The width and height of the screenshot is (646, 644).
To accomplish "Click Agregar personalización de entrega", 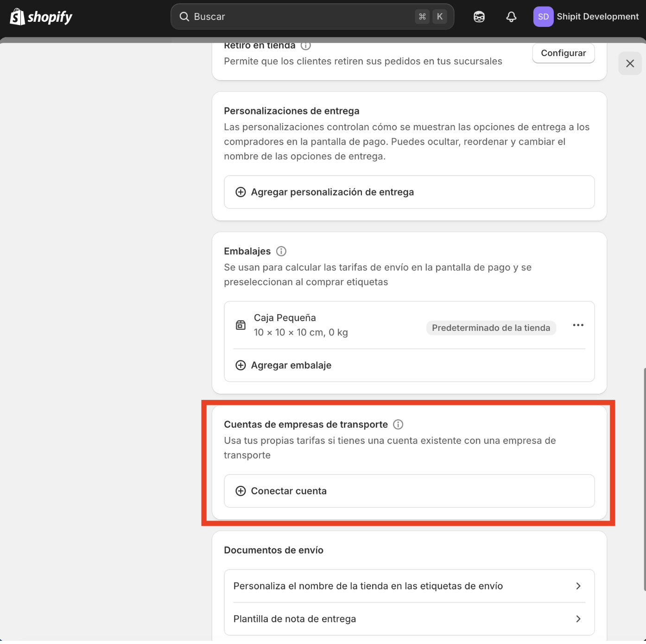I will 332,192.
